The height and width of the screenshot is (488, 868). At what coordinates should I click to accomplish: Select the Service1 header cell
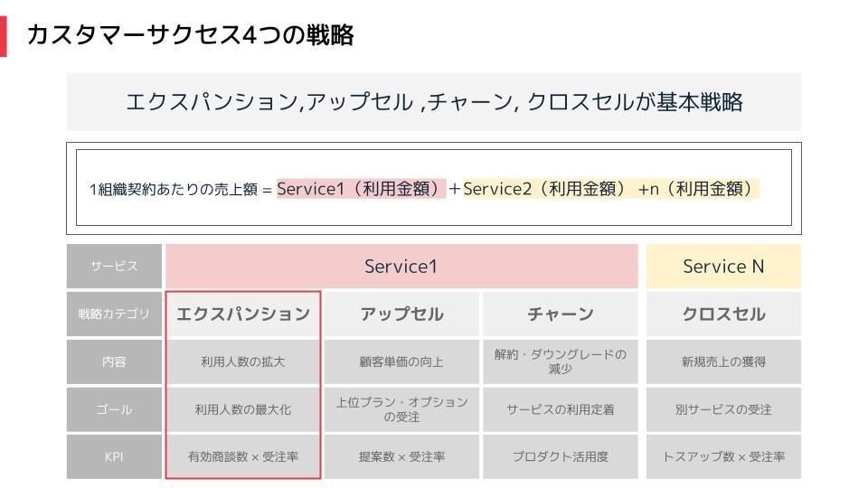click(401, 266)
